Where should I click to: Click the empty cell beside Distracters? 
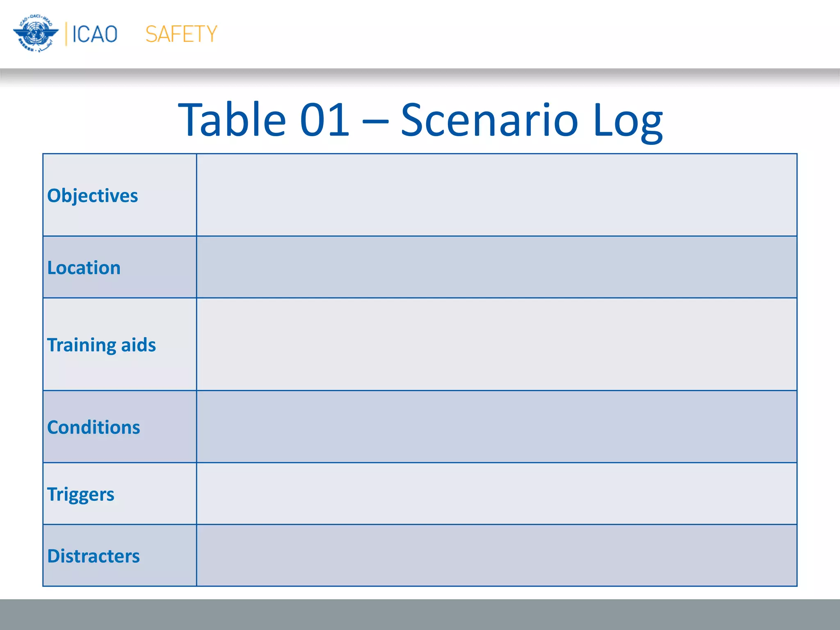(497, 556)
